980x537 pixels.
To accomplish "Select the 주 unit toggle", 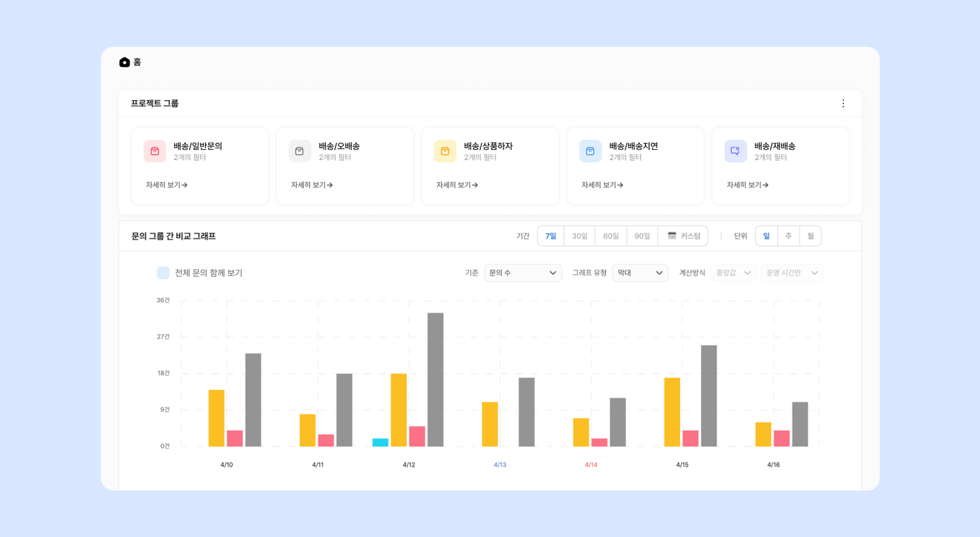I will (x=789, y=236).
